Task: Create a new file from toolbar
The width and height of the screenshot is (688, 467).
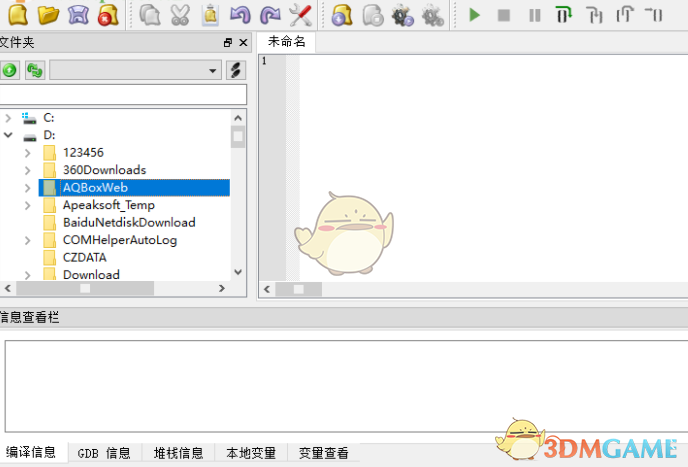Action: click(18, 15)
